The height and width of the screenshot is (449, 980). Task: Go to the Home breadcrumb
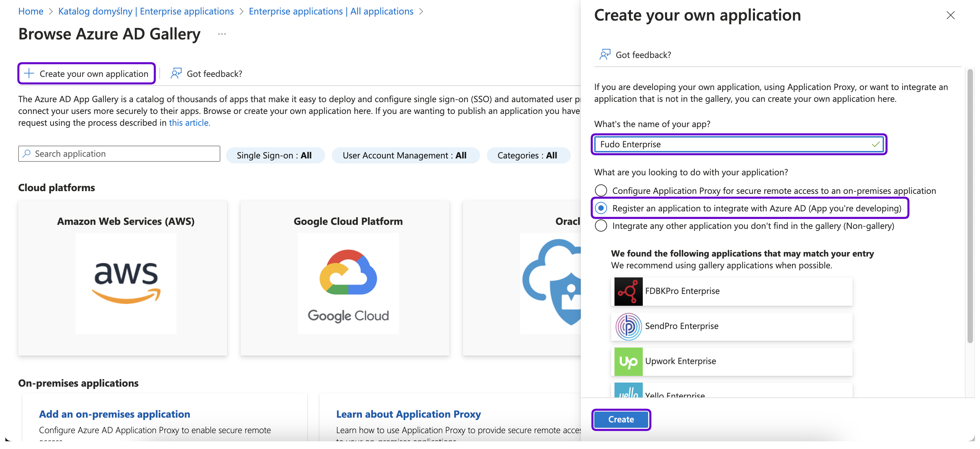click(31, 11)
